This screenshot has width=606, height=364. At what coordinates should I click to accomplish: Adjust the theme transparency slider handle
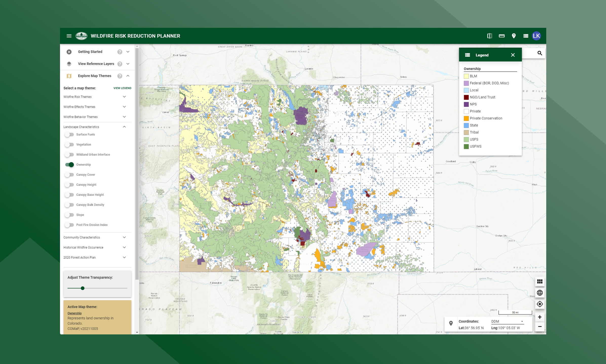(83, 288)
